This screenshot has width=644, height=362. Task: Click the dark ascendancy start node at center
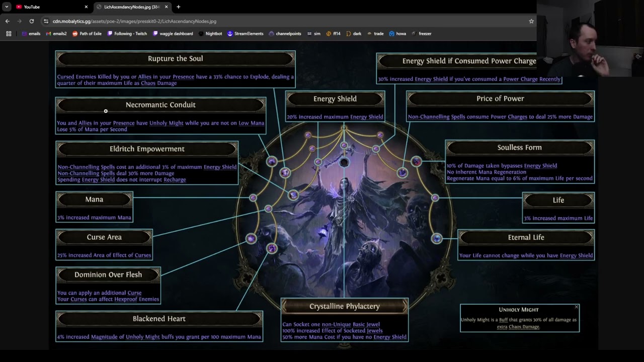point(344,162)
